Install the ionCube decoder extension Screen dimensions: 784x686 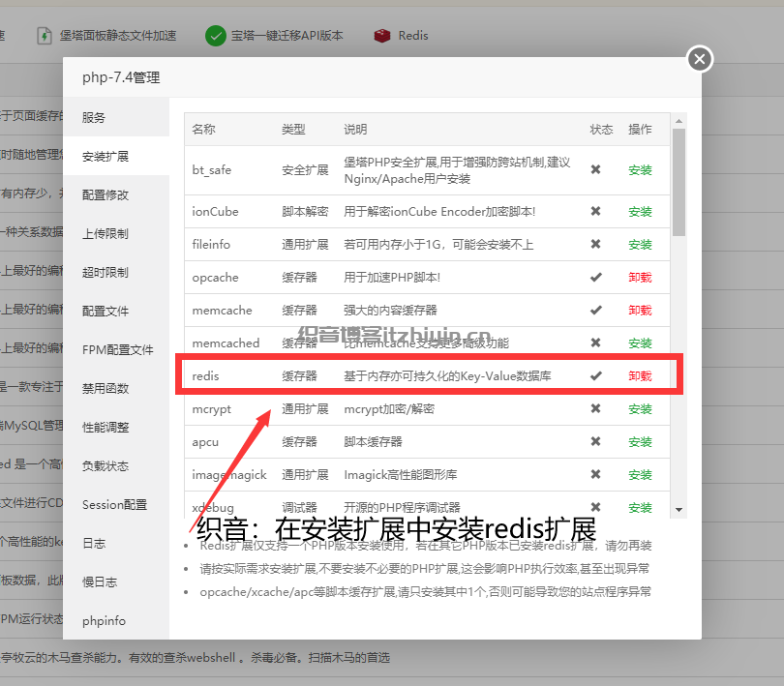click(640, 211)
